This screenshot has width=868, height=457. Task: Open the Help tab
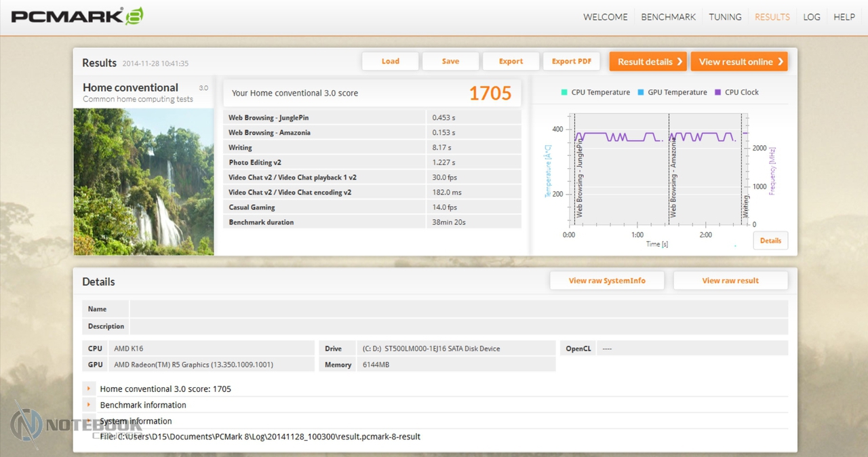tap(844, 17)
